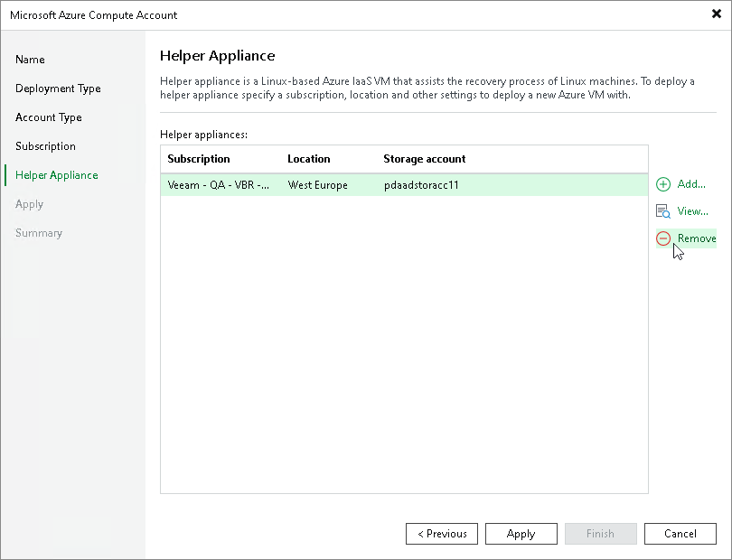Click the red minus Remove icon

pos(663,238)
